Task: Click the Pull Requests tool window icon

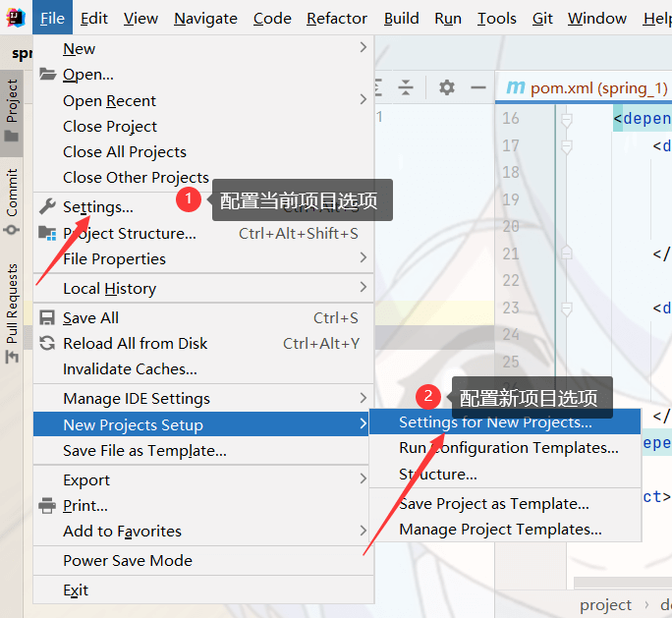Action: tap(12, 357)
